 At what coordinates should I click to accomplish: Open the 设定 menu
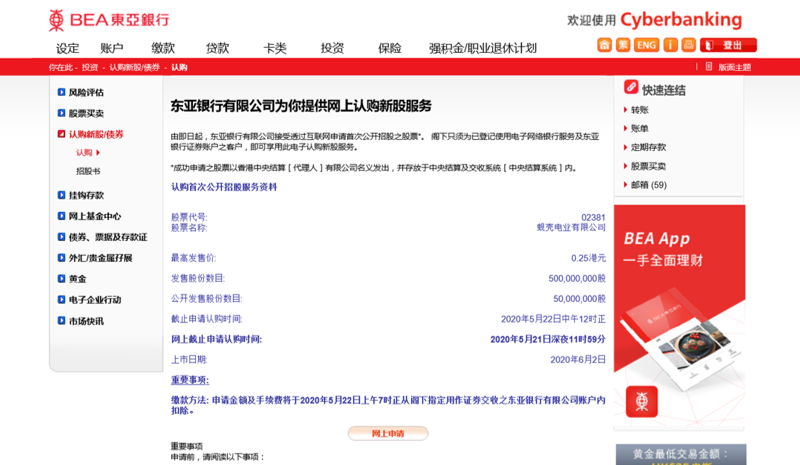pos(67,48)
